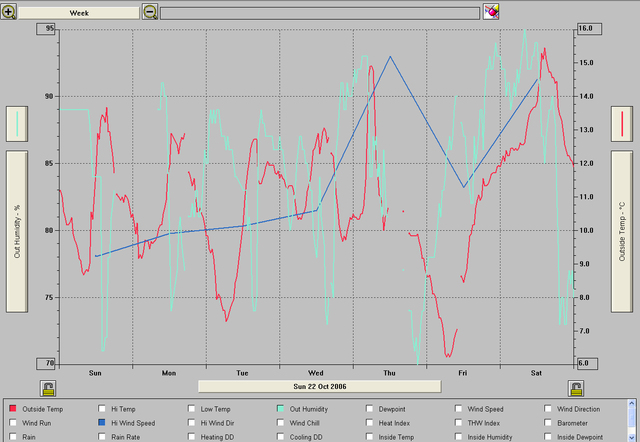Enable the Barometer checkbox
The width and height of the screenshot is (640, 442).
coord(548,423)
